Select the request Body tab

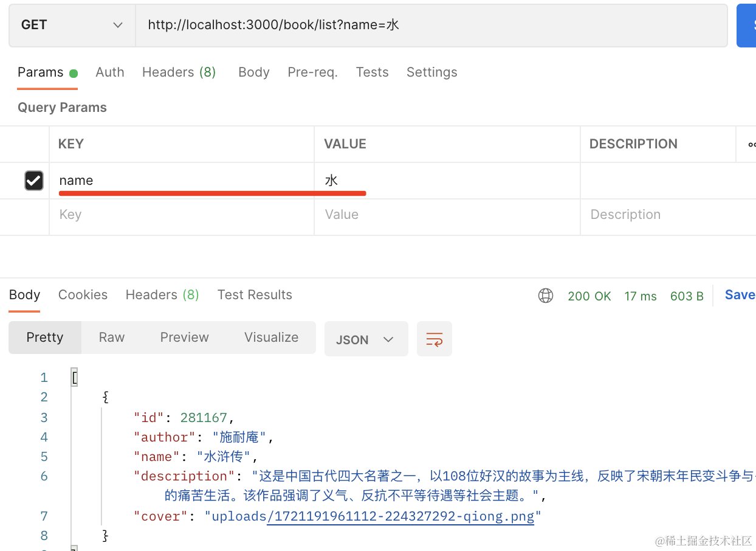click(x=253, y=72)
